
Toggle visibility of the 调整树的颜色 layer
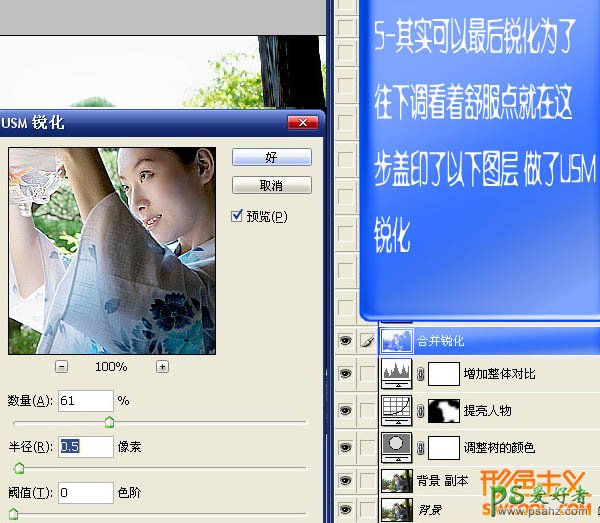click(x=346, y=446)
